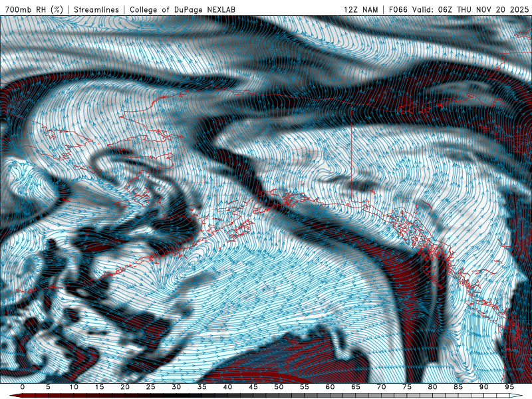Click the "85" color scale label
The height and width of the screenshot is (399, 532).
458,387
